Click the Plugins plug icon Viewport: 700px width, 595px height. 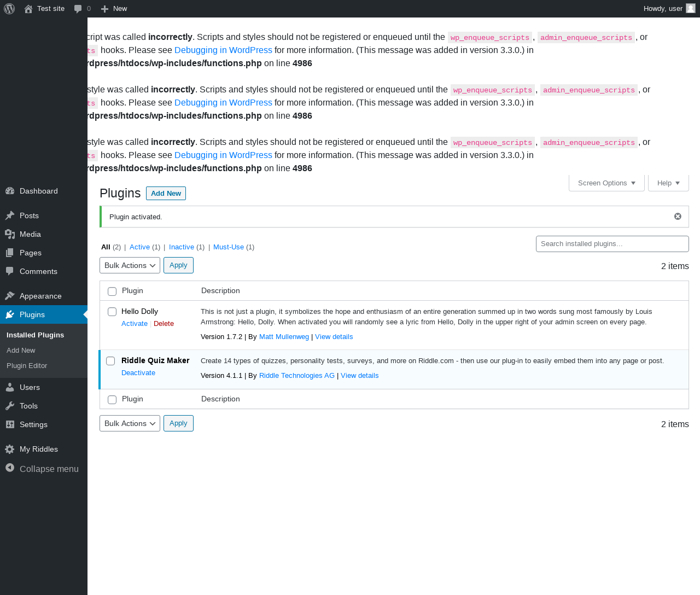pyautogui.click(x=10, y=314)
